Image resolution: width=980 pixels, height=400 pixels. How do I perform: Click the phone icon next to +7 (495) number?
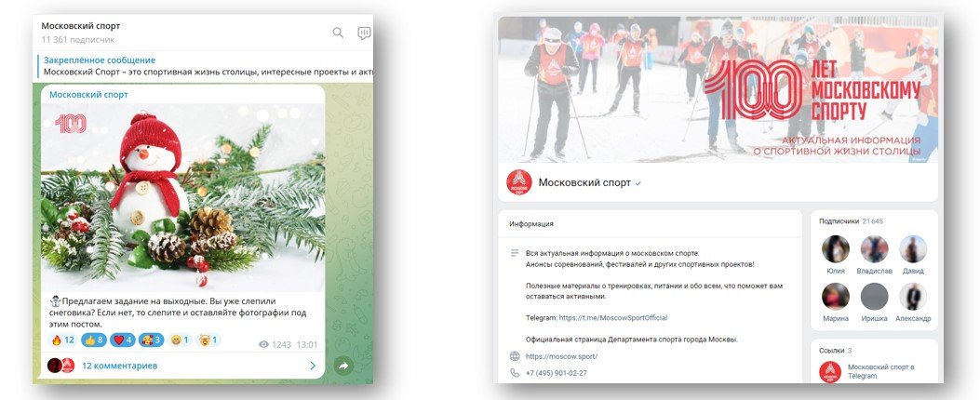point(515,373)
